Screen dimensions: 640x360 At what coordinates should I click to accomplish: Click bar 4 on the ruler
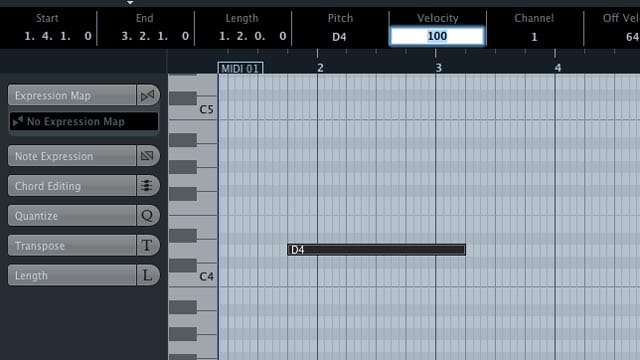click(558, 68)
